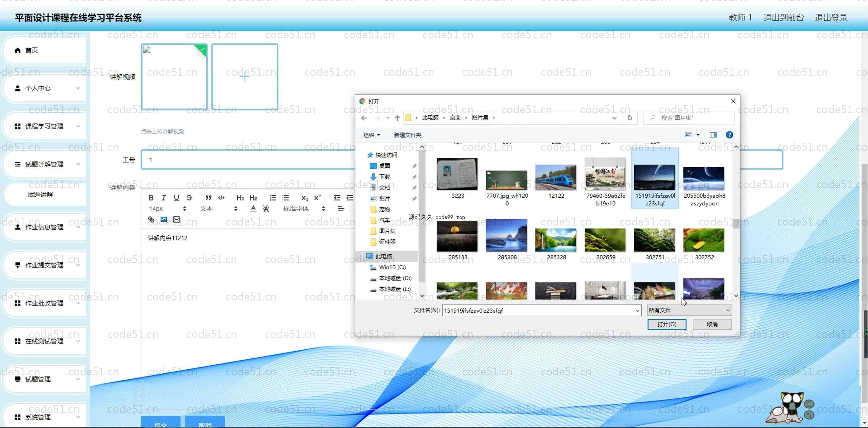This screenshot has width=868, height=428.
Task: Go up one folder level in dialog
Action: [x=397, y=118]
